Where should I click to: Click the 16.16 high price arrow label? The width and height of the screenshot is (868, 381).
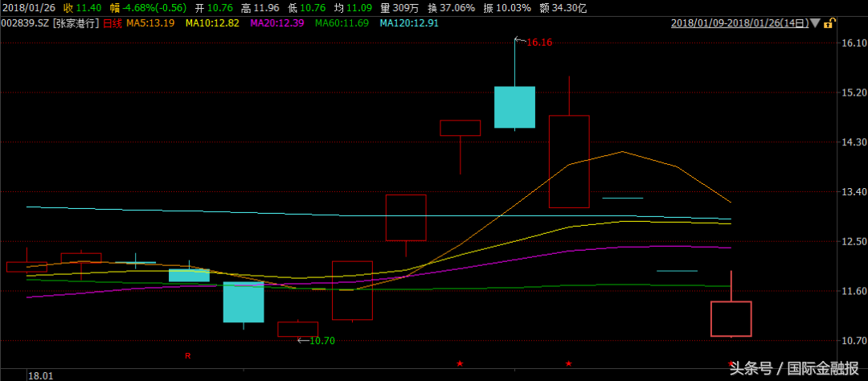(x=534, y=42)
